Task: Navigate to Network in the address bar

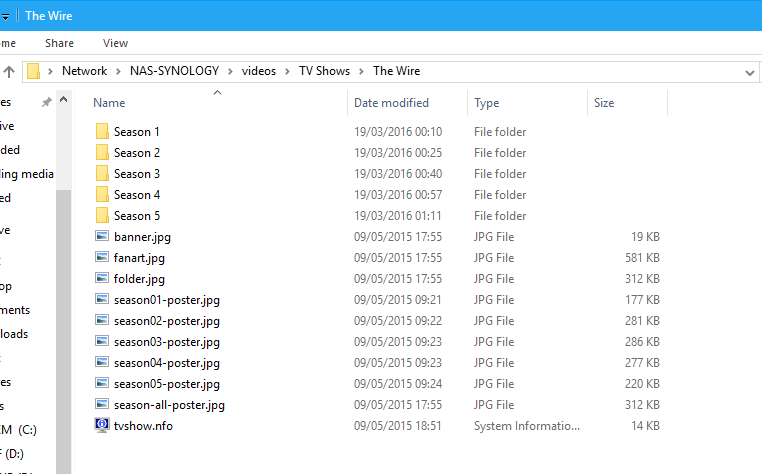Action: (84, 71)
